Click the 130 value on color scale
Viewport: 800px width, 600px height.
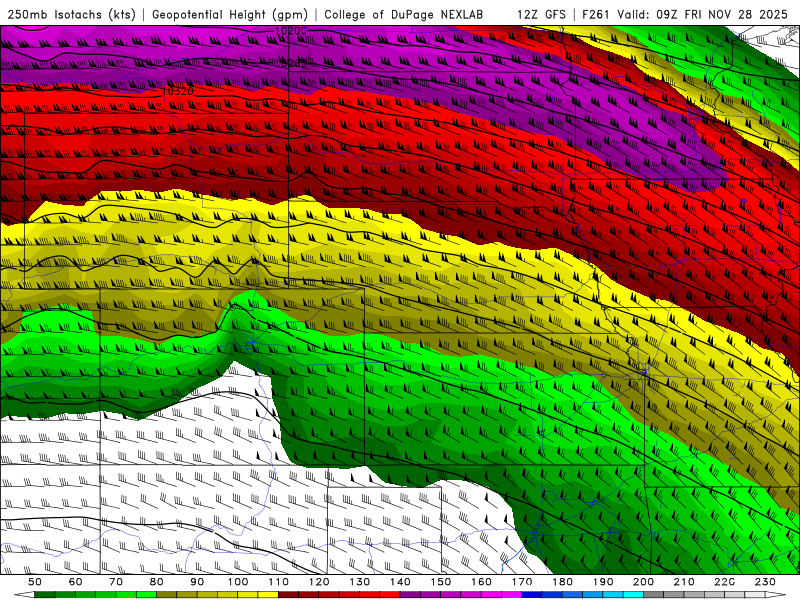(x=360, y=582)
